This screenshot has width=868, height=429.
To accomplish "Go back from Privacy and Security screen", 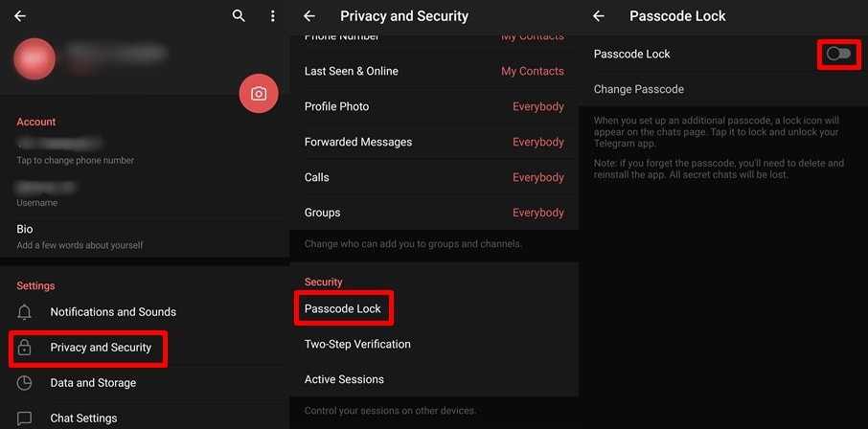I will (x=308, y=16).
